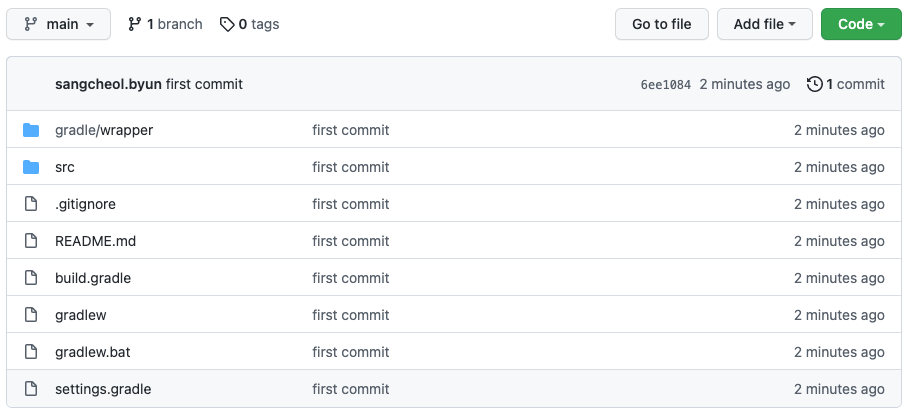Screen dimensions: 909x416
Task: Click the settings.gradle file icon
Action: coord(31,389)
